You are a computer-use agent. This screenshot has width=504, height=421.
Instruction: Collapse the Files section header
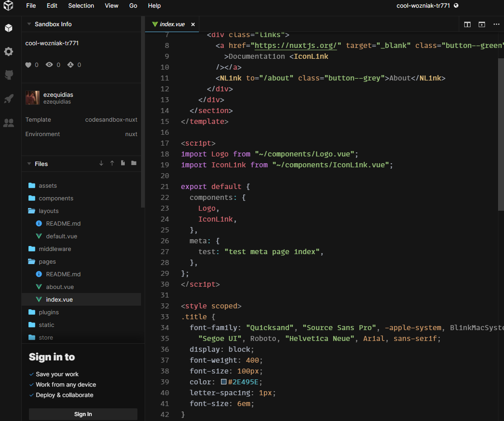[29, 163]
